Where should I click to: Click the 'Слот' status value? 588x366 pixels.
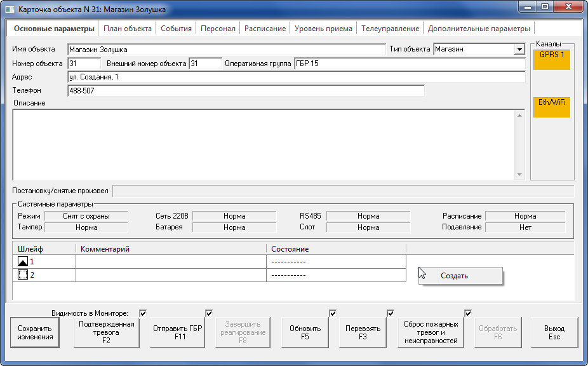click(x=368, y=227)
